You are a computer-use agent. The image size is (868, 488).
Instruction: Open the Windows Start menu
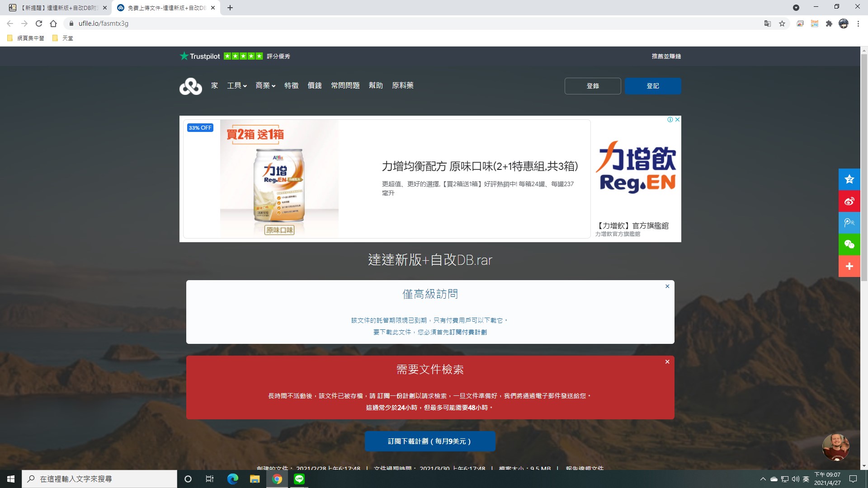point(11,479)
